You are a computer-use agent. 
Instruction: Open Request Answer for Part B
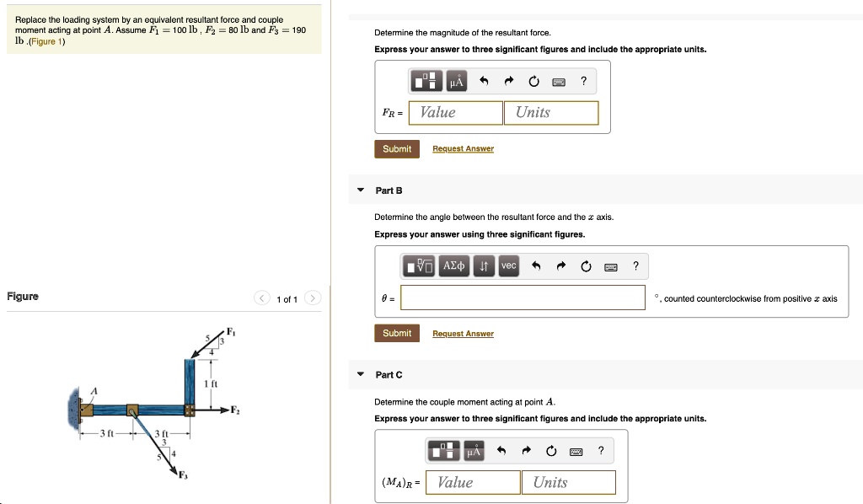pos(462,333)
